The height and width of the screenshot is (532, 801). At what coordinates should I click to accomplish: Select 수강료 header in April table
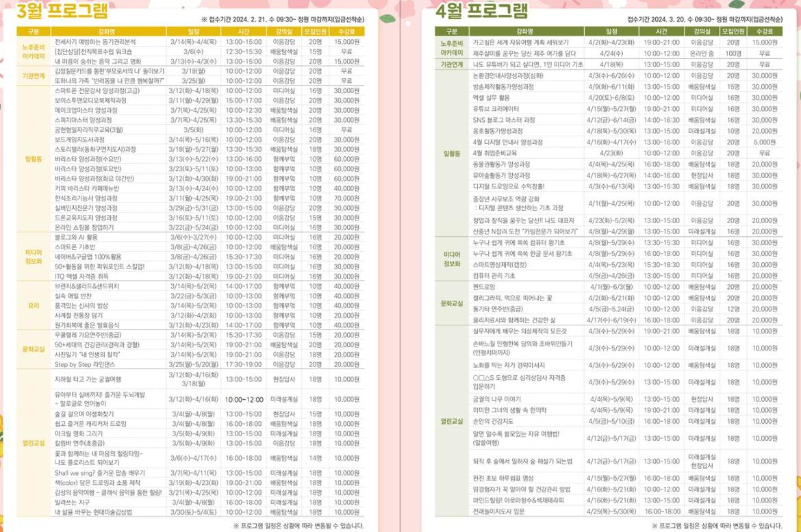[x=765, y=31]
